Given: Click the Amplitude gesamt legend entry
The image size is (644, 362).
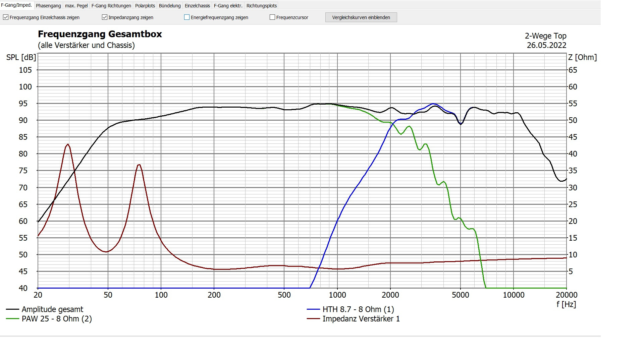Looking at the screenshot, I should 52,309.
